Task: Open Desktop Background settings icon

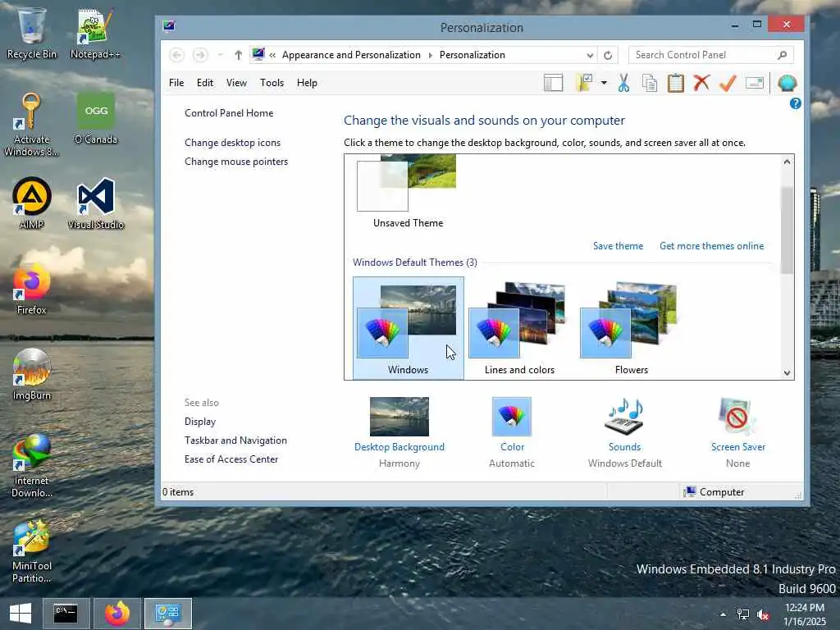Action: click(399, 416)
